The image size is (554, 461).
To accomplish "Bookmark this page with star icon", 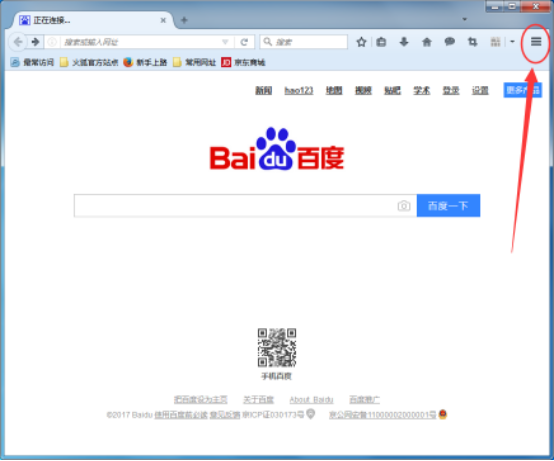I will pyautogui.click(x=361, y=42).
